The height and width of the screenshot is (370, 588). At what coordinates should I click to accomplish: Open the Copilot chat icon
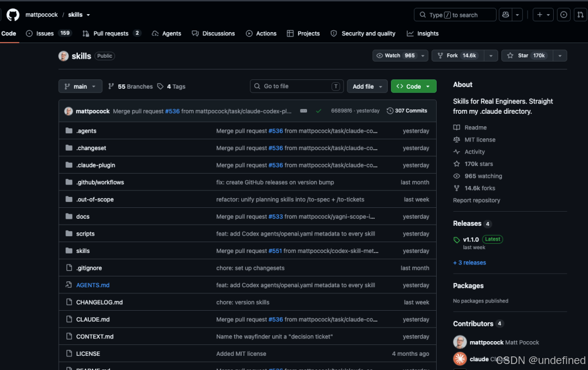point(505,15)
